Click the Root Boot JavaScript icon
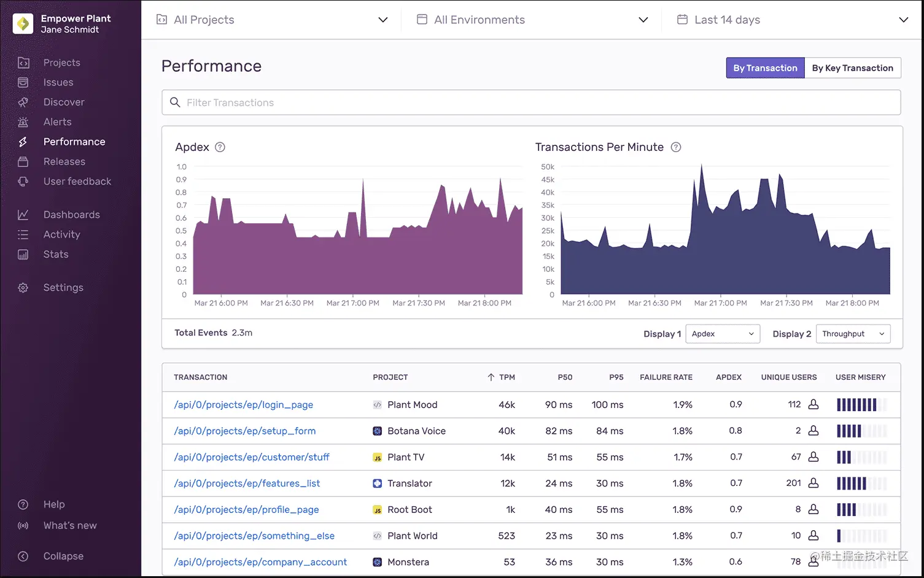The image size is (924, 578). 378,510
